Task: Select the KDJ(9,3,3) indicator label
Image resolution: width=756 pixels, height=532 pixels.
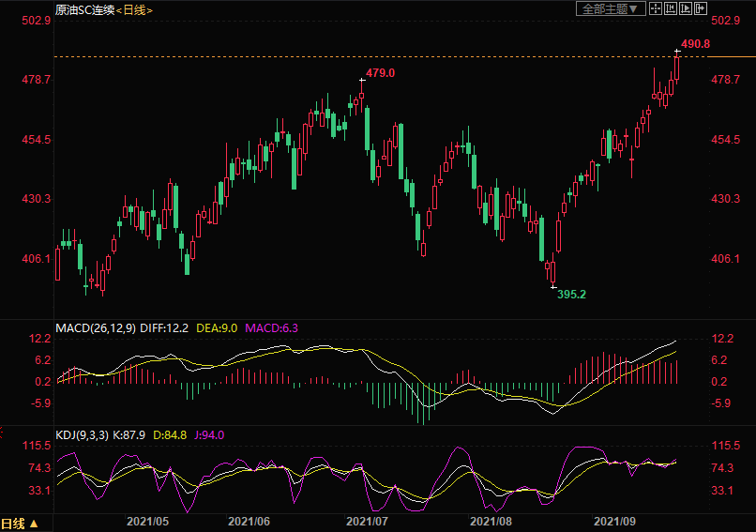Action: click(84, 434)
